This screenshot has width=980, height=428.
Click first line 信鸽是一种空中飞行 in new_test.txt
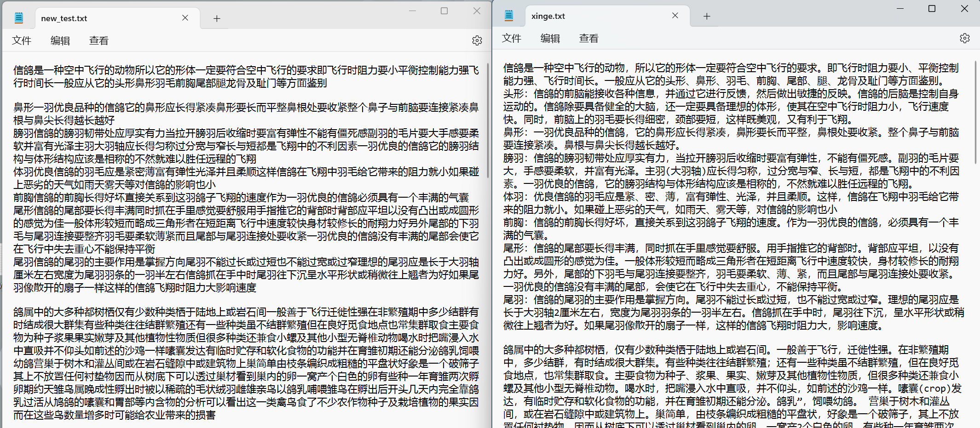[246, 70]
